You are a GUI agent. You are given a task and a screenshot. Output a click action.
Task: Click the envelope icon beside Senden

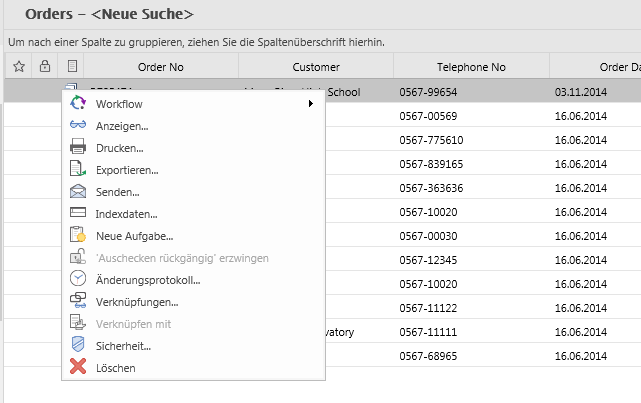pos(78,192)
